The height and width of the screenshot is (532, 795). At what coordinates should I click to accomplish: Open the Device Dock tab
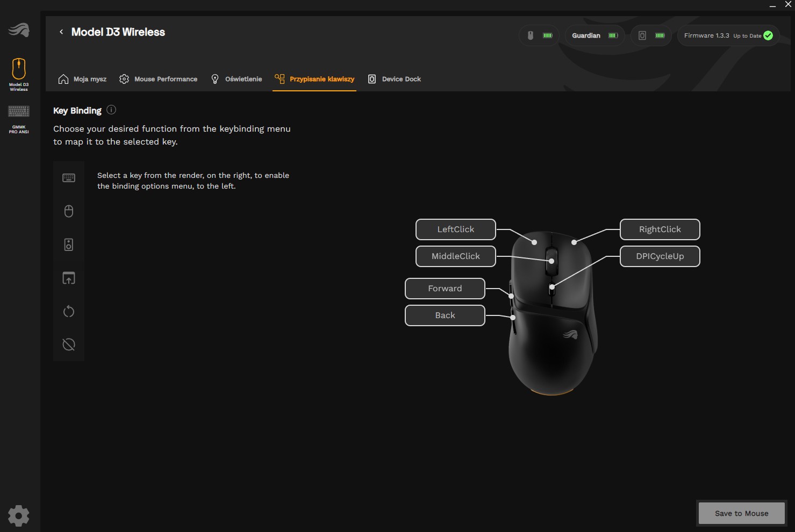395,79
